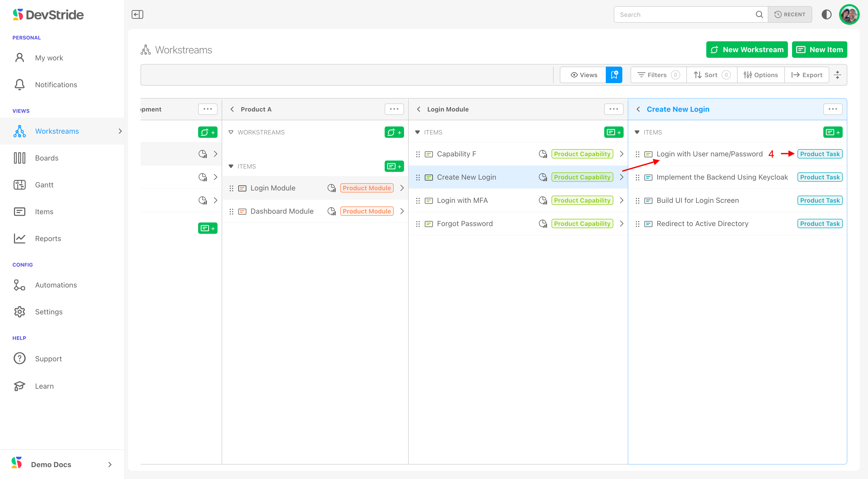
Task: Open the Boards view
Action: tap(47, 158)
